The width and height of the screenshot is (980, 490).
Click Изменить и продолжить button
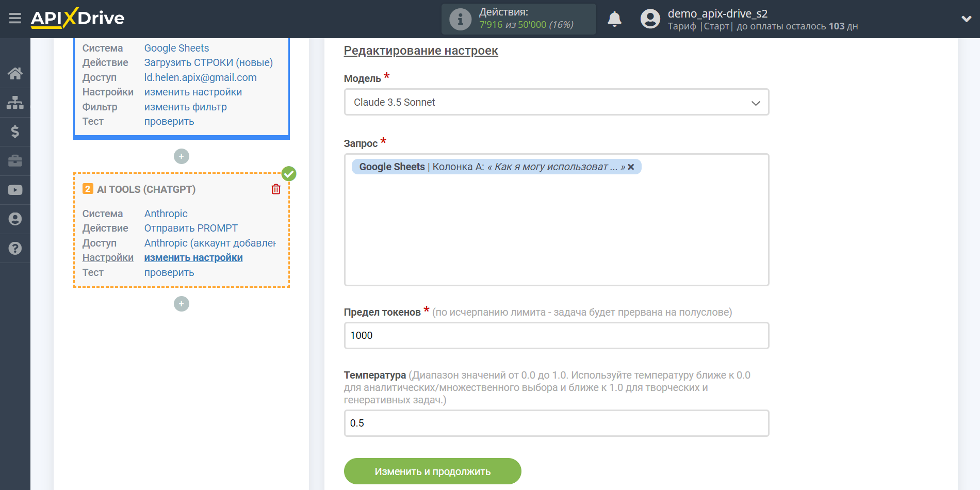point(433,471)
